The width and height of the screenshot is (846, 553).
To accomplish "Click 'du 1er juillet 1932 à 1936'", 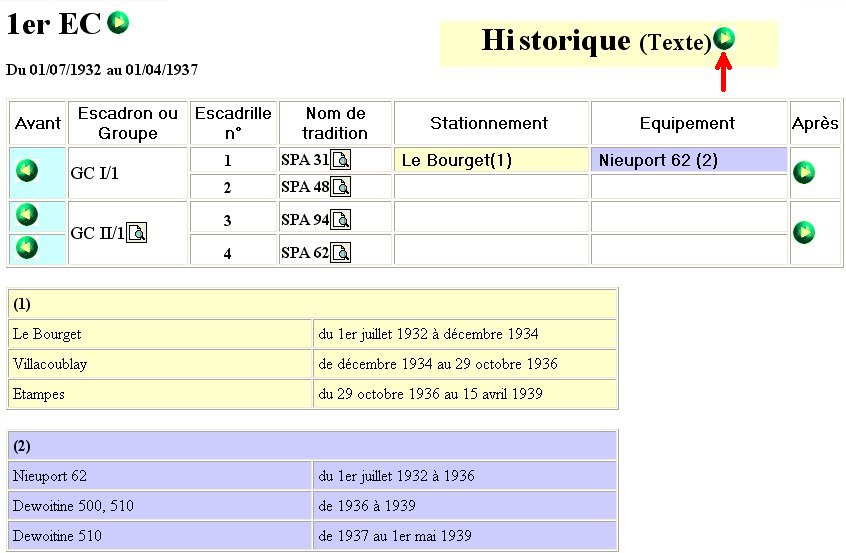I will (397, 476).
